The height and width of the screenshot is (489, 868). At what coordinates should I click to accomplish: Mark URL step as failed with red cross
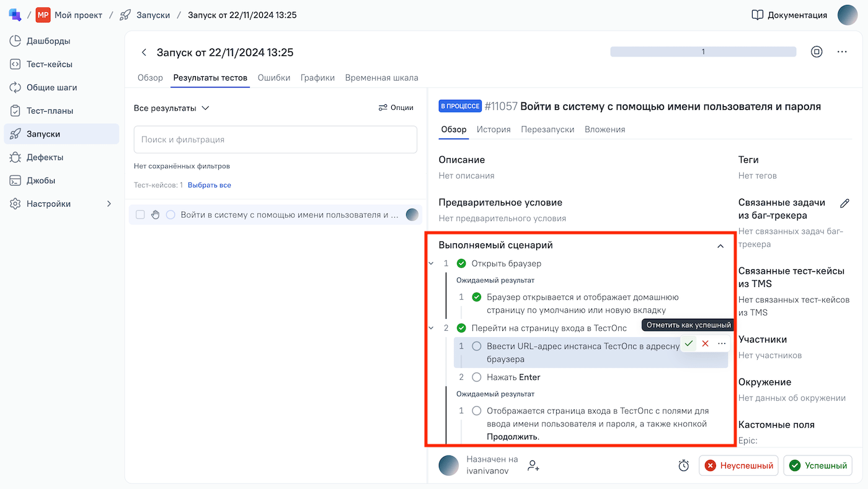click(705, 344)
